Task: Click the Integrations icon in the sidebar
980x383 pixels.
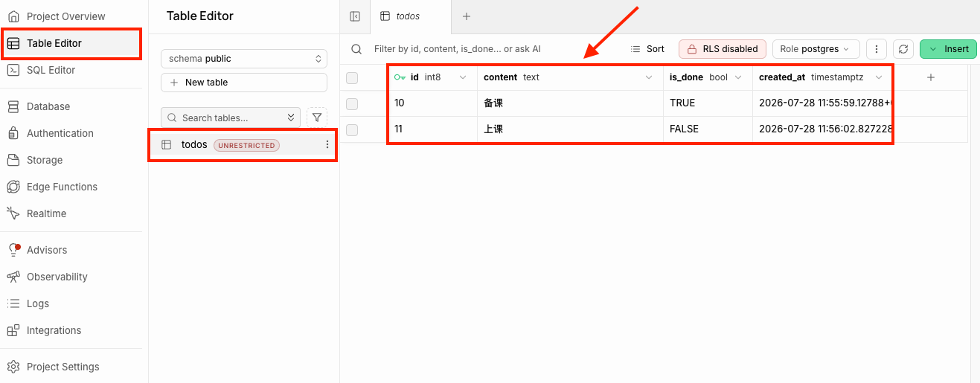Action: (x=13, y=330)
